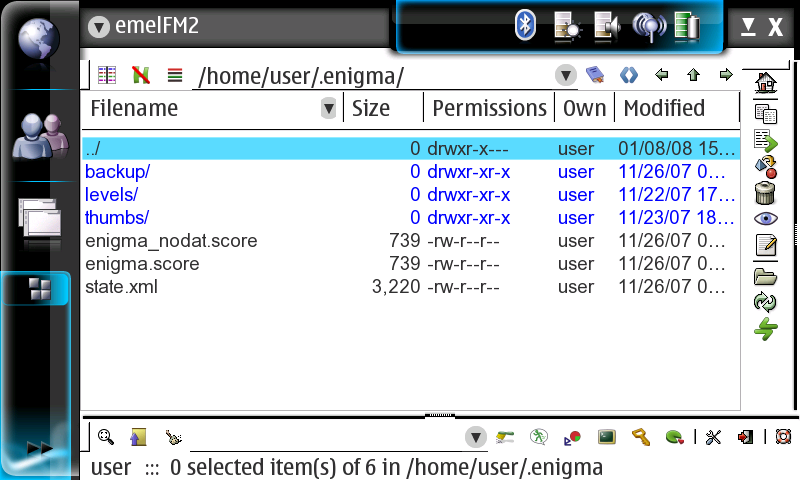The image size is (800, 480).
Task: Click the Modified column header
Action: pos(665,108)
